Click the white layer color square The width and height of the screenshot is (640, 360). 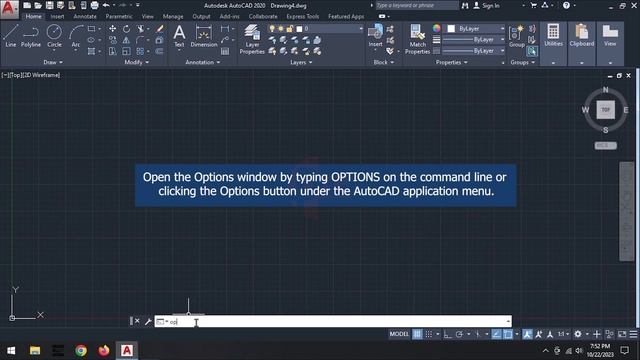tap(299, 29)
